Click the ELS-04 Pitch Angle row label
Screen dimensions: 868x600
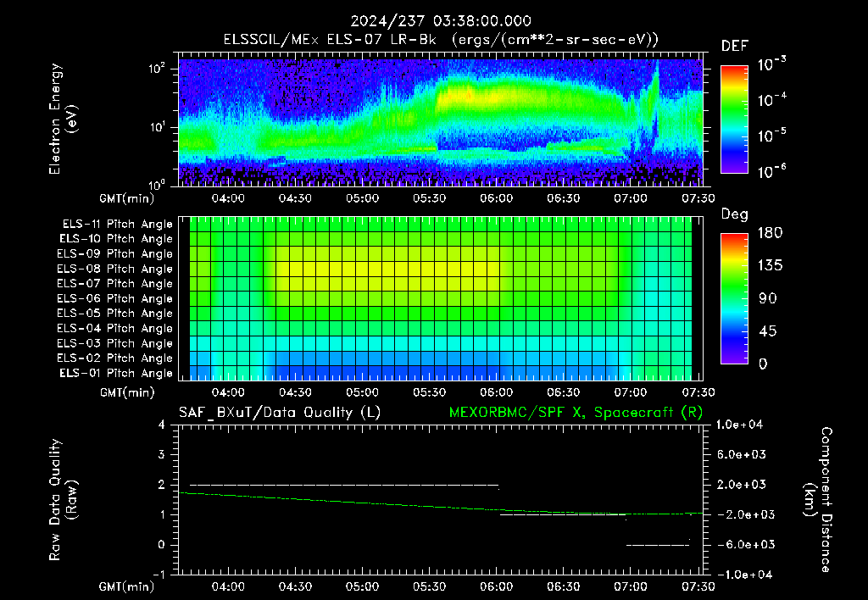114,329
